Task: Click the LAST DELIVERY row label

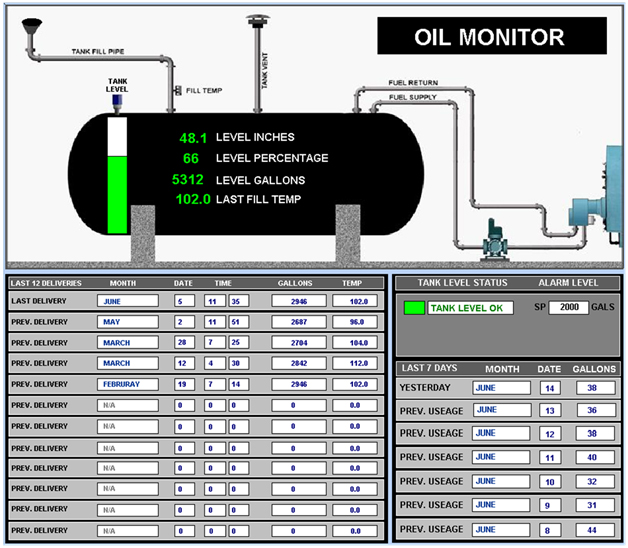Action: point(38,301)
